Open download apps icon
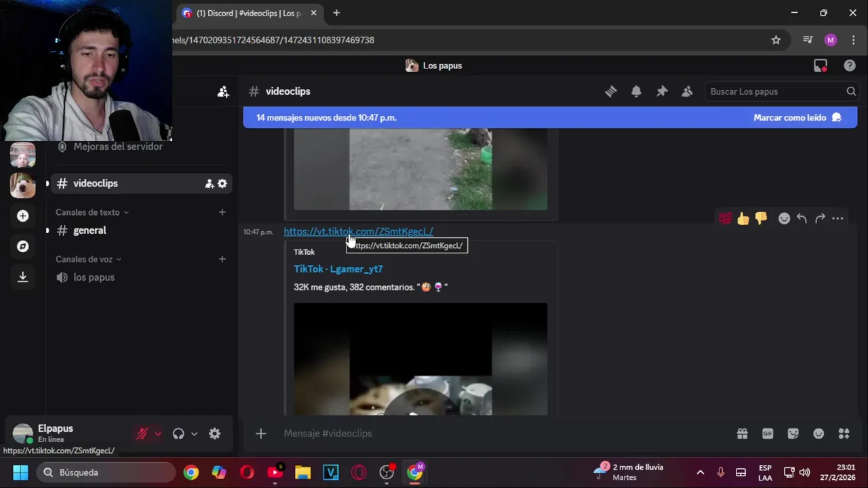The width and height of the screenshot is (868, 488). coord(22,277)
